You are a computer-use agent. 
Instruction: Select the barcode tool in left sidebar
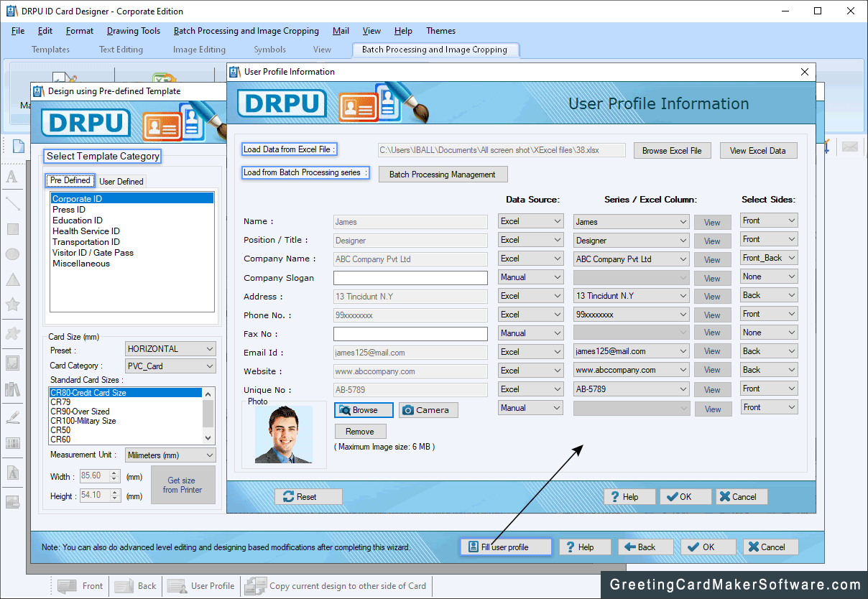12,443
